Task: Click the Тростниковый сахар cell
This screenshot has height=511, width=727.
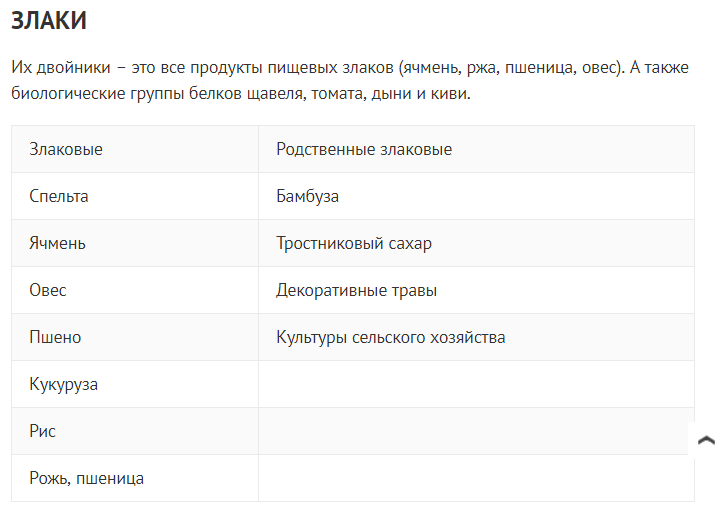Action: tap(354, 244)
